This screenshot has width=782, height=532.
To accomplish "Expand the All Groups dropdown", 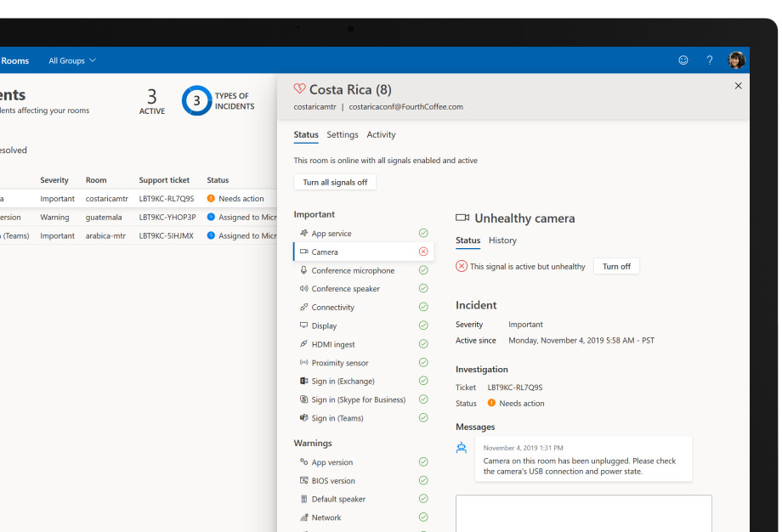I will [72, 60].
